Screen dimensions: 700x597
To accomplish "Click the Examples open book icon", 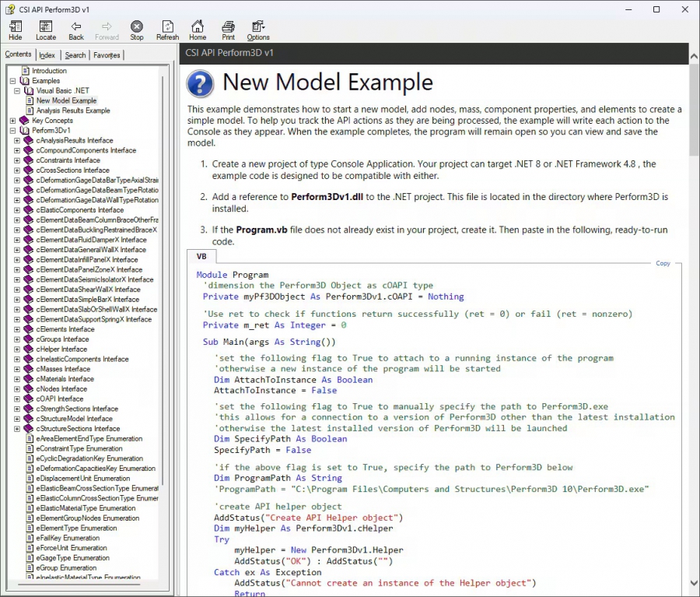I will [25, 81].
